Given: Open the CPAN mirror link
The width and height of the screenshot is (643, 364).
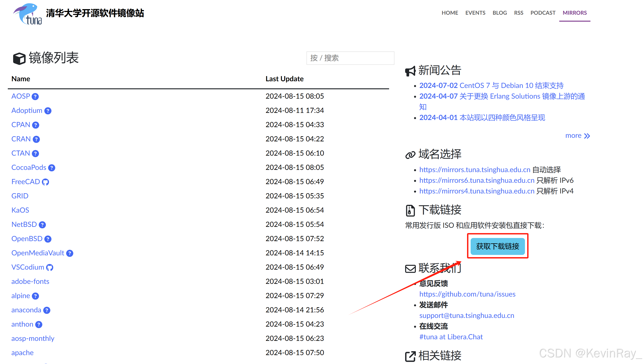Looking at the screenshot, I should coord(21,124).
